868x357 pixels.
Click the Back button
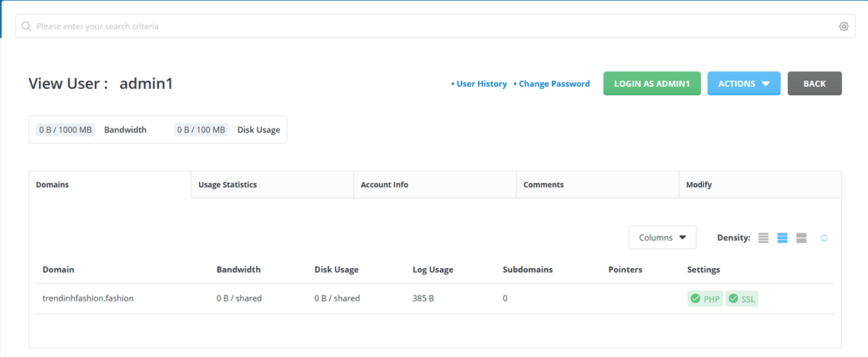point(814,84)
